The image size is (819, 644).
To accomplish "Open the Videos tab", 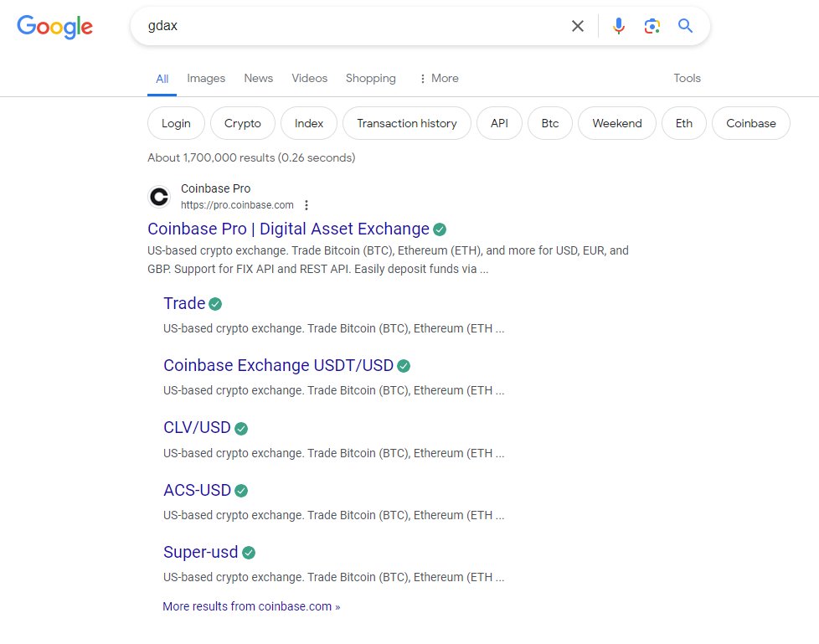I will (309, 79).
